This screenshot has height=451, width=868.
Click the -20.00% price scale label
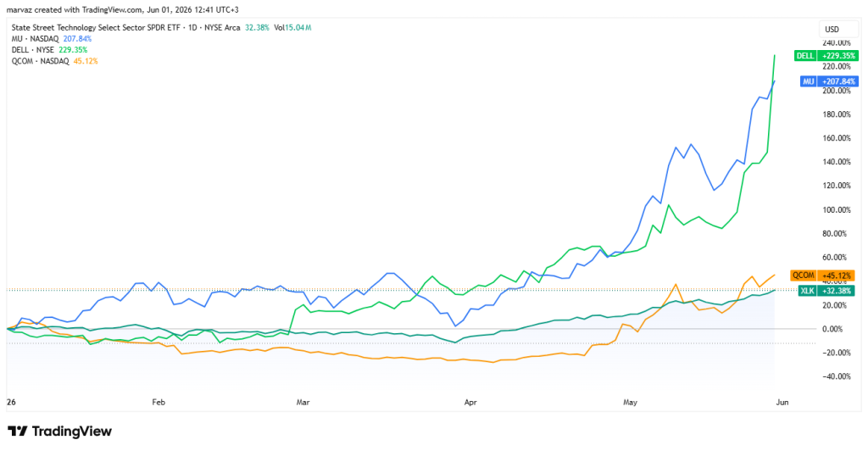tap(837, 353)
